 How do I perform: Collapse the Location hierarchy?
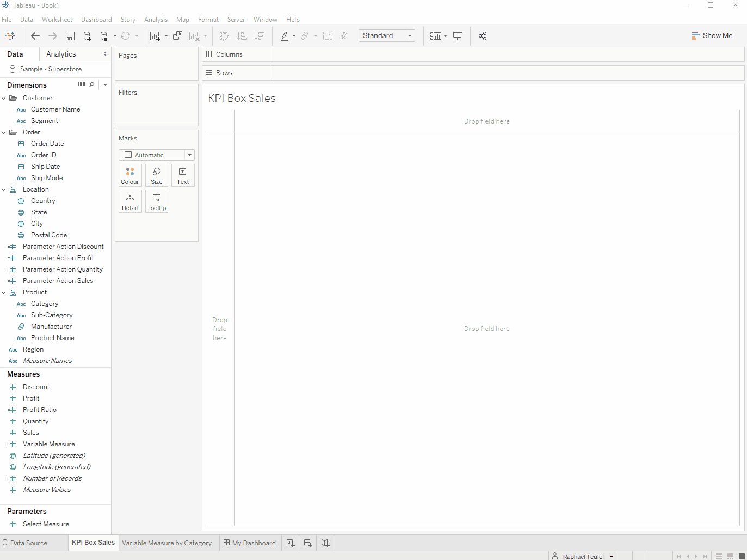(4, 190)
